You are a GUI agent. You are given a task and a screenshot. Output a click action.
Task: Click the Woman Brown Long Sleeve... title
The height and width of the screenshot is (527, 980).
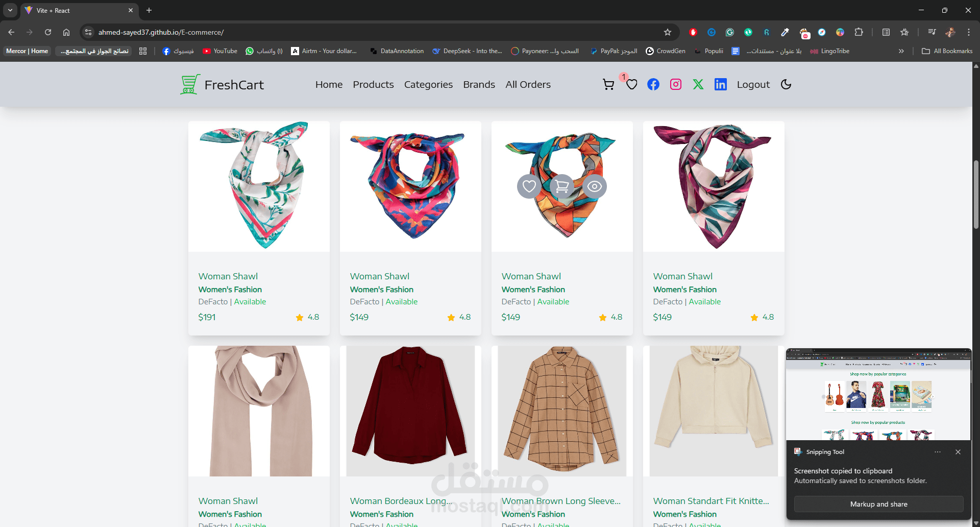pos(561,501)
